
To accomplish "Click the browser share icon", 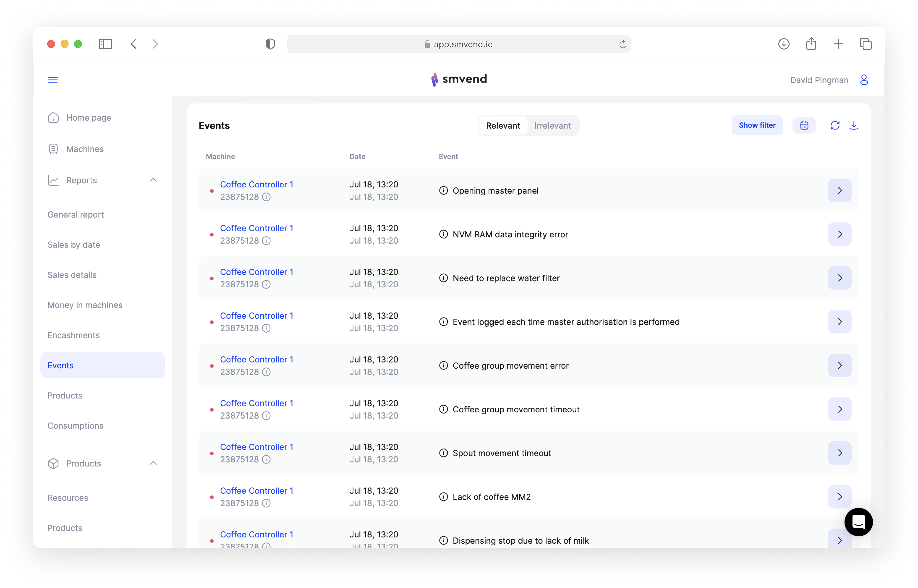I will click(811, 44).
